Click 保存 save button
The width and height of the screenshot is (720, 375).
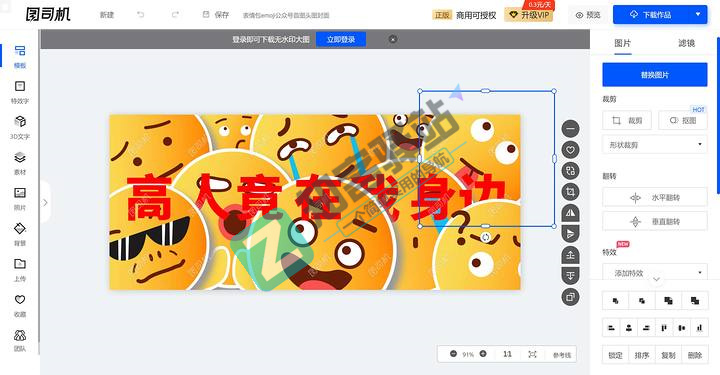(216, 15)
